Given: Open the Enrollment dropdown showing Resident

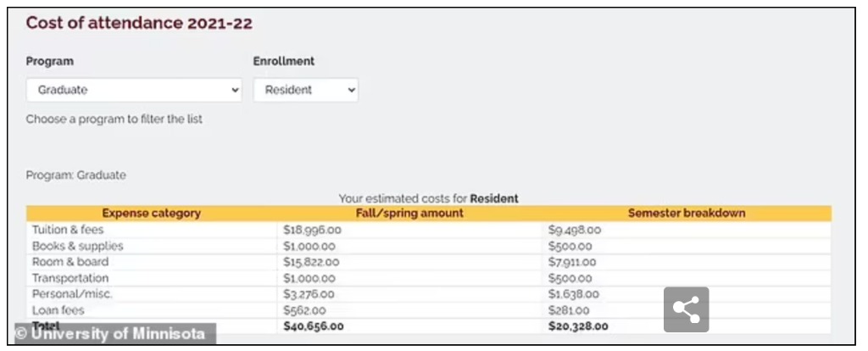Looking at the screenshot, I should click(x=305, y=90).
